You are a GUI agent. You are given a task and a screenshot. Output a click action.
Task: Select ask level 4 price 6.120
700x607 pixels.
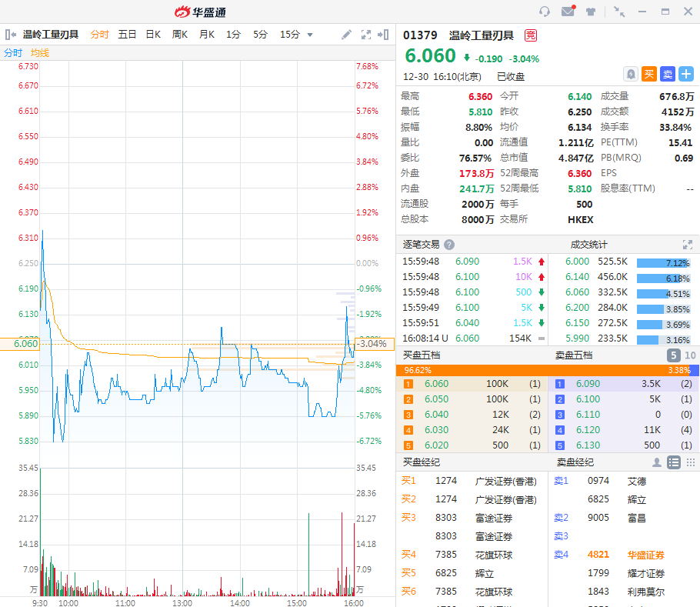pos(588,430)
